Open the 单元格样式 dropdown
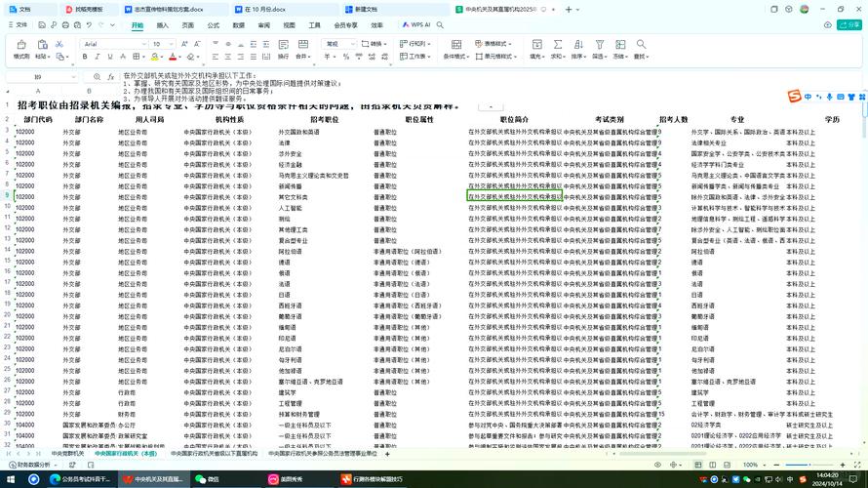The image size is (868, 488). pyautogui.click(x=496, y=57)
